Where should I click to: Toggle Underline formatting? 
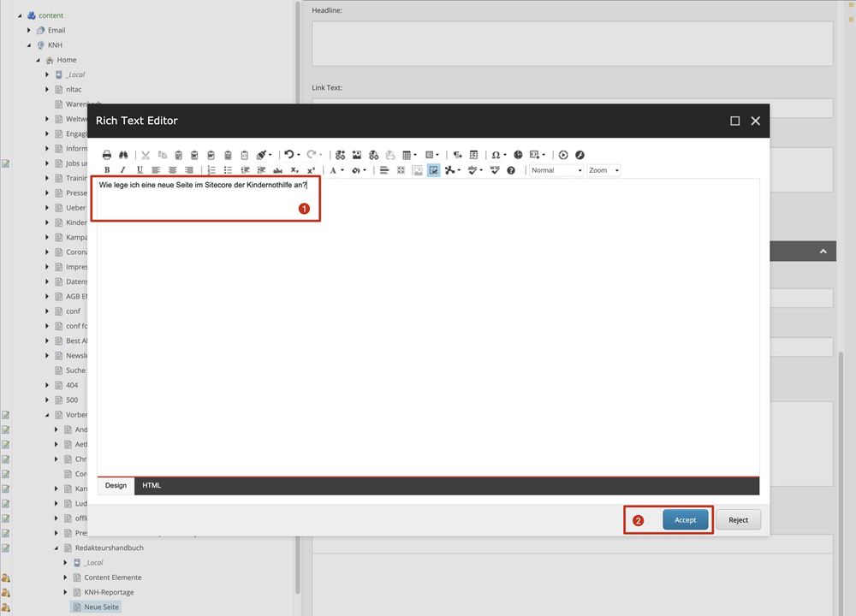pyautogui.click(x=139, y=170)
